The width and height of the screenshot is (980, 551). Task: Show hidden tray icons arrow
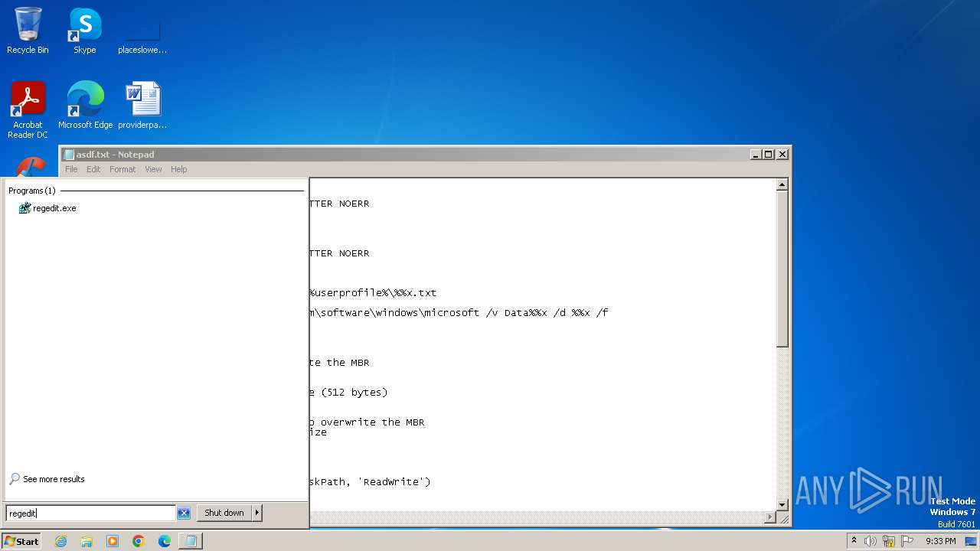[x=854, y=541]
